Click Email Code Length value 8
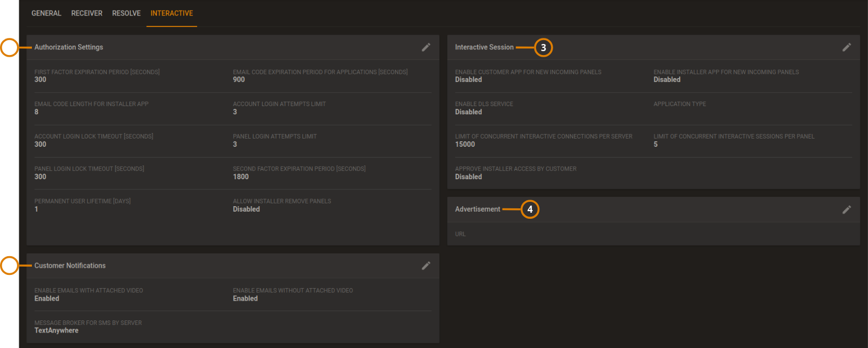The height and width of the screenshot is (348, 868). 36,112
